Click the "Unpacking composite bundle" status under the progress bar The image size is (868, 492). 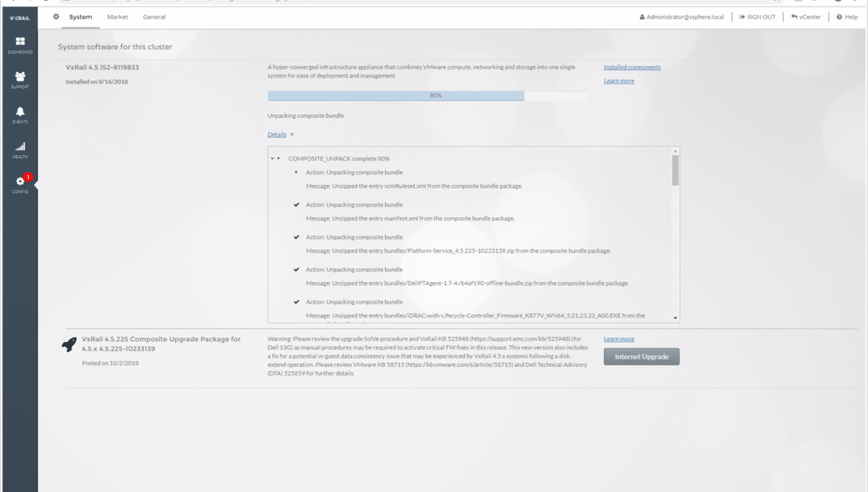click(x=306, y=116)
